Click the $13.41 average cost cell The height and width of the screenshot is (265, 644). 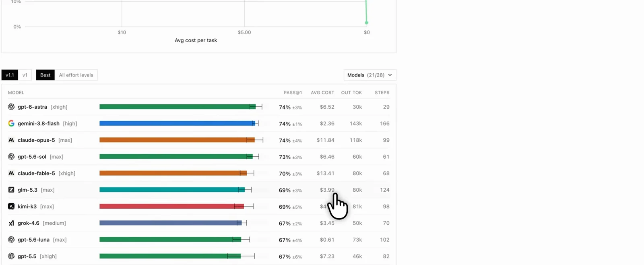(x=325, y=173)
